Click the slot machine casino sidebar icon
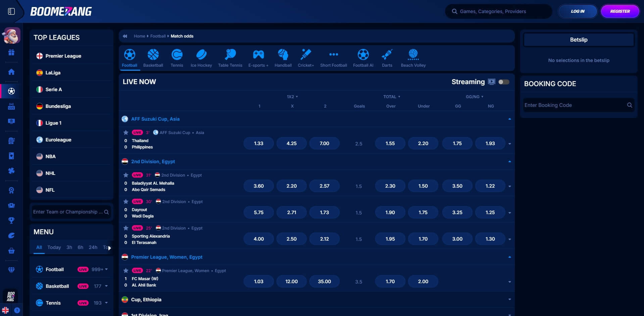The height and width of the screenshot is (316, 644). click(x=11, y=140)
